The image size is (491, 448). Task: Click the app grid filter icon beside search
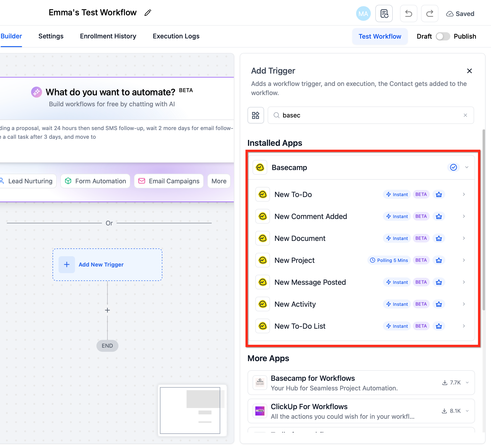click(x=256, y=115)
